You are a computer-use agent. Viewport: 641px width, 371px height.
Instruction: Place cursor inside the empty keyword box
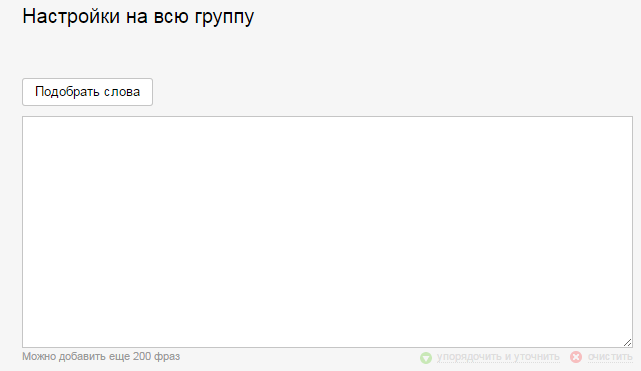pos(327,232)
